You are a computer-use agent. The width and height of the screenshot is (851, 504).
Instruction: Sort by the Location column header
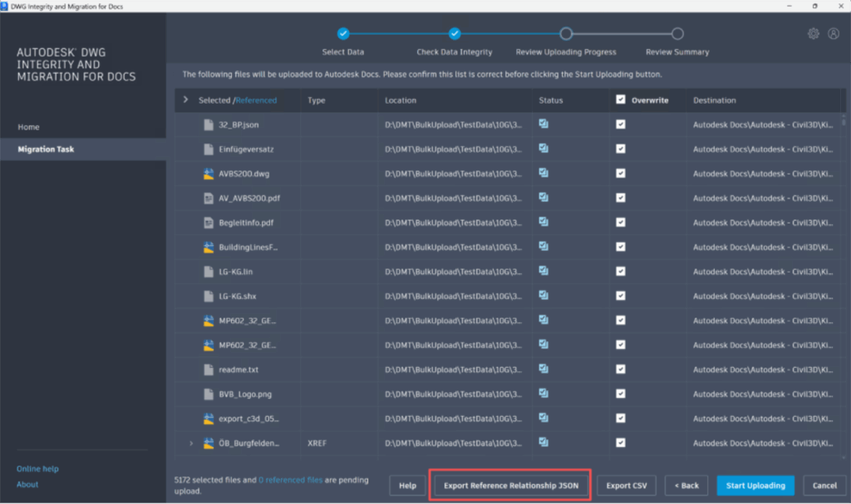point(401,100)
